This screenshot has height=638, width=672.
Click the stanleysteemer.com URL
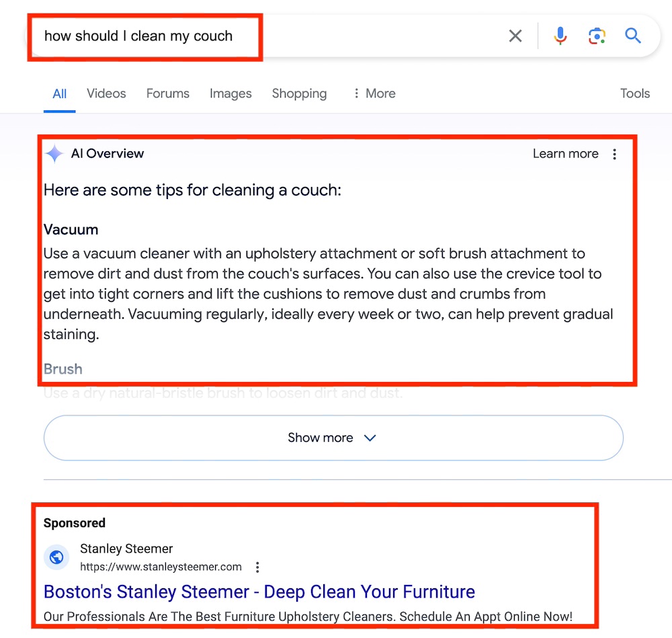click(x=161, y=567)
